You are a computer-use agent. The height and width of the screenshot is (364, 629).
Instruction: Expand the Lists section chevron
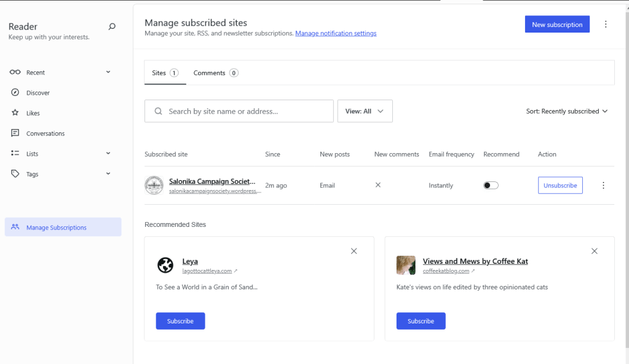tap(108, 153)
